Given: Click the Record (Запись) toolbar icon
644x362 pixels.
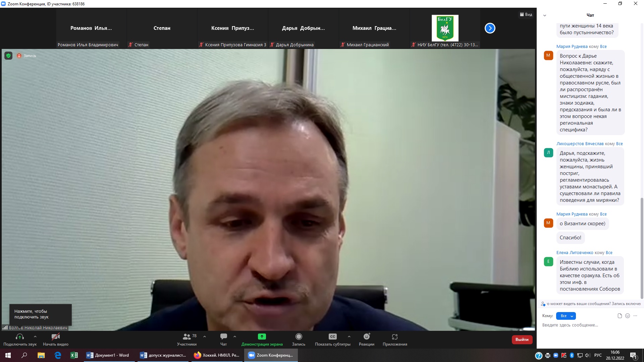Looking at the screenshot, I should (x=299, y=337).
